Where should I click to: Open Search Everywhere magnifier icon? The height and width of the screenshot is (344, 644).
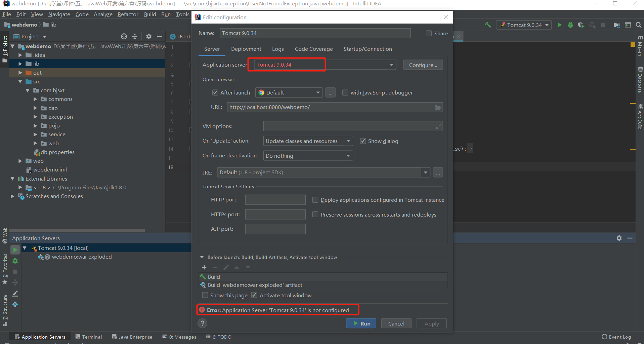[x=639, y=25]
